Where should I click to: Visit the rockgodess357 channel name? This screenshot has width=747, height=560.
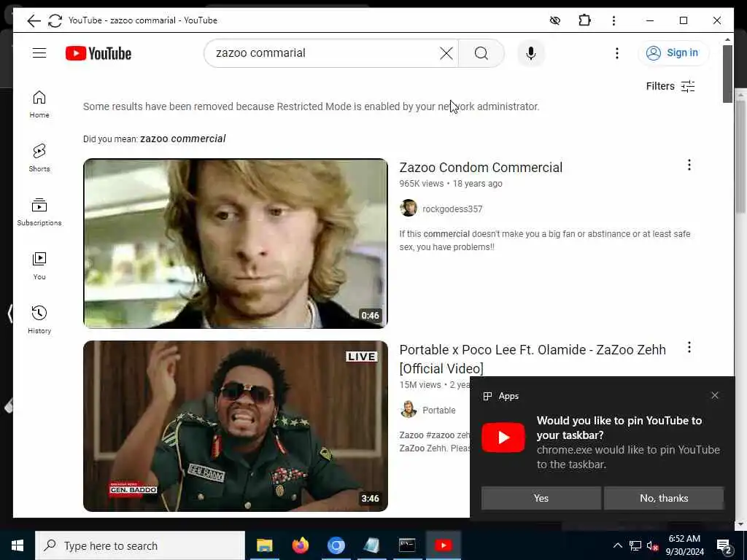pyautogui.click(x=452, y=209)
